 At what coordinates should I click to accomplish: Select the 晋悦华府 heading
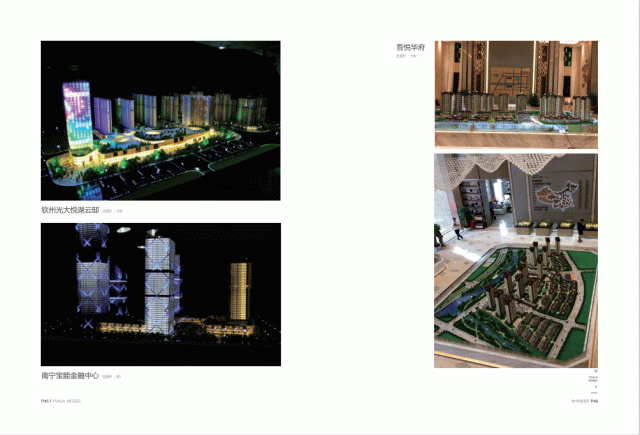410,47
